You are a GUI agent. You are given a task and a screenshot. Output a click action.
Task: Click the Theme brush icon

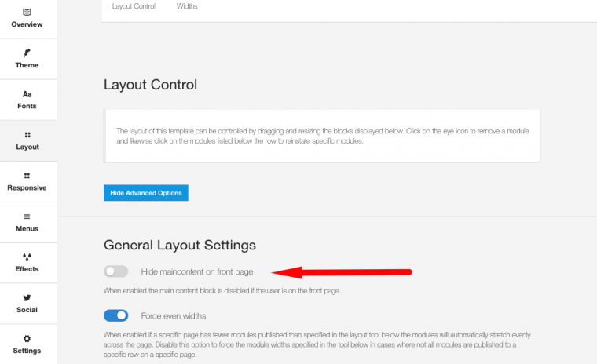27,53
